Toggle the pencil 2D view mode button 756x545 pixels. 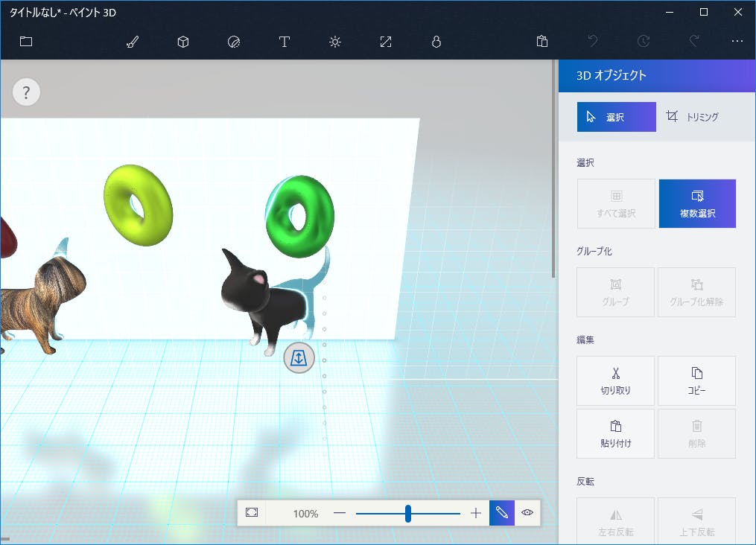tap(502, 513)
